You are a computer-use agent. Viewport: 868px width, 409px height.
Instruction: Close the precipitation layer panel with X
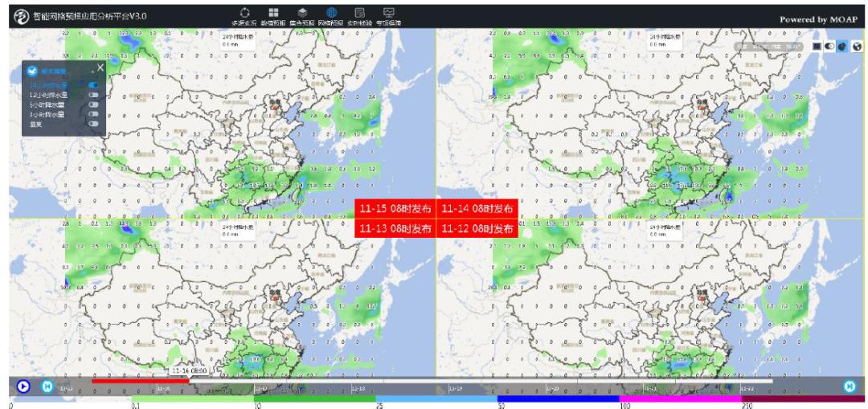(100, 67)
